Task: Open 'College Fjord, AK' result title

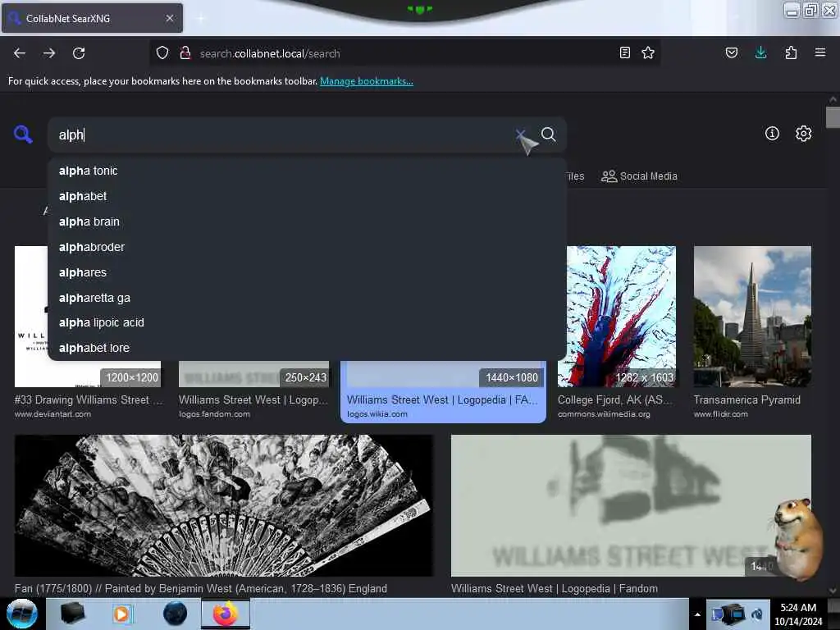Action: tap(614, 400)
